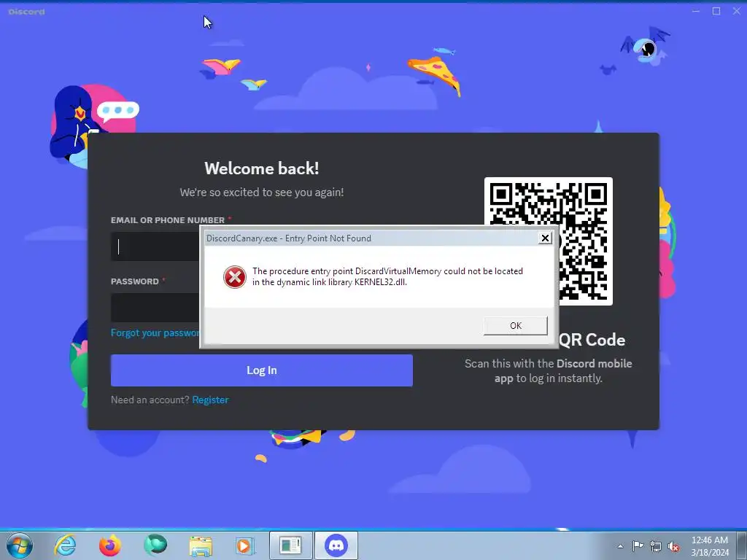Launch Internet Explorer from taskbar
747x560 pixels.
point(65,545)
